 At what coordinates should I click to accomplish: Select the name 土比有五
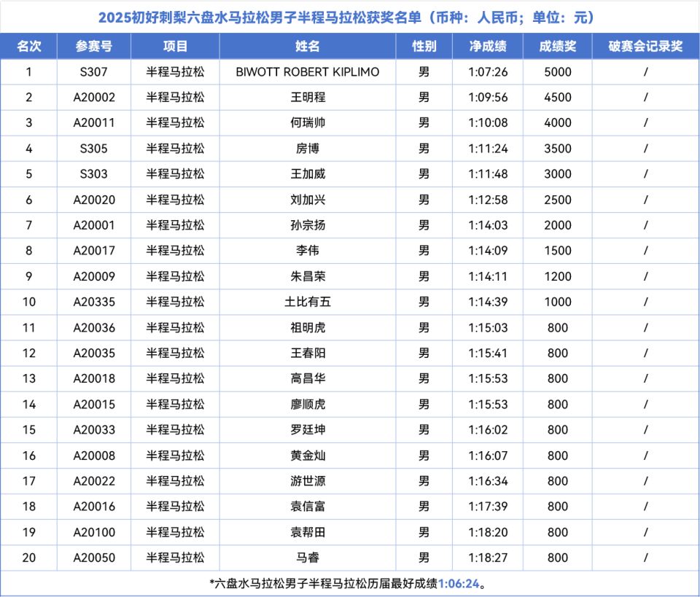308,302
